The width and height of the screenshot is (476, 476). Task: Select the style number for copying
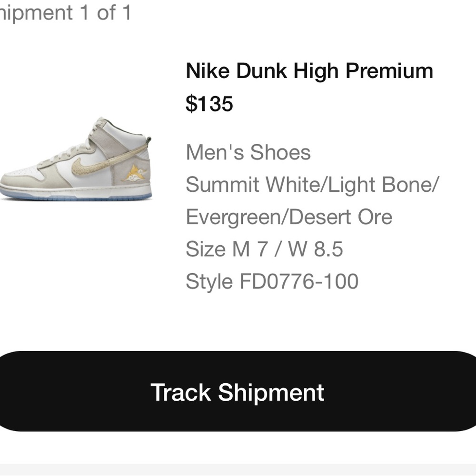272,280
